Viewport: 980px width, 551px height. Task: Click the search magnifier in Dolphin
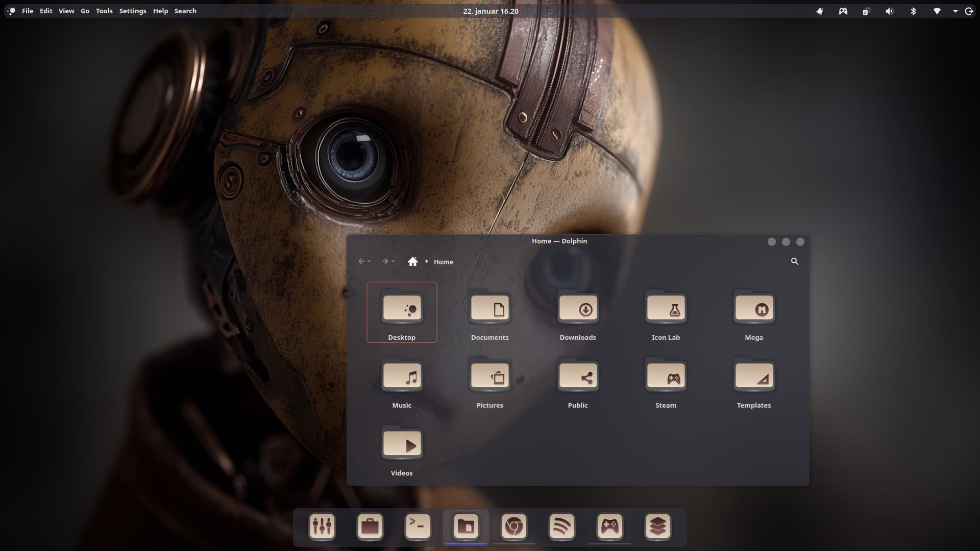[794, 261]
